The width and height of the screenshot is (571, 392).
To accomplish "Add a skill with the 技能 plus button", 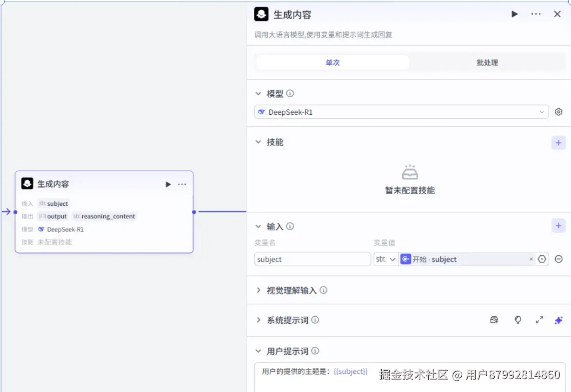I will [x=558, y=143].
